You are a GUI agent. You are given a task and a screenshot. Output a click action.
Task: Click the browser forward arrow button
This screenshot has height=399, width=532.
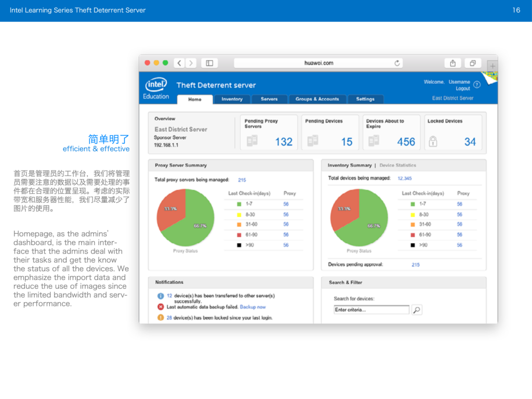191,63
